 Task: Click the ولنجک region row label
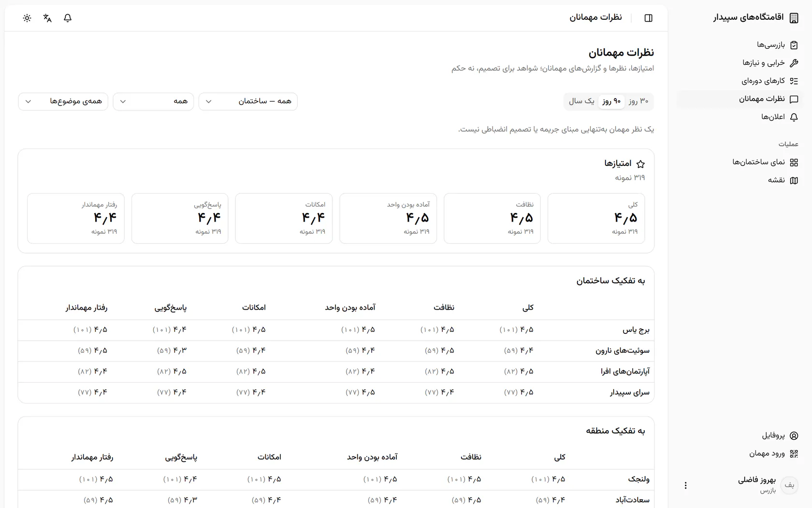(x=639, y=479)
